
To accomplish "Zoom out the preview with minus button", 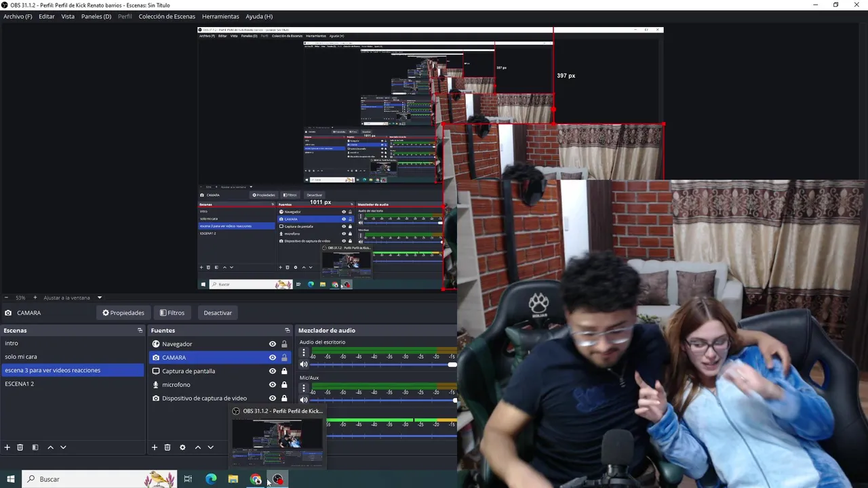I will 6,298.
